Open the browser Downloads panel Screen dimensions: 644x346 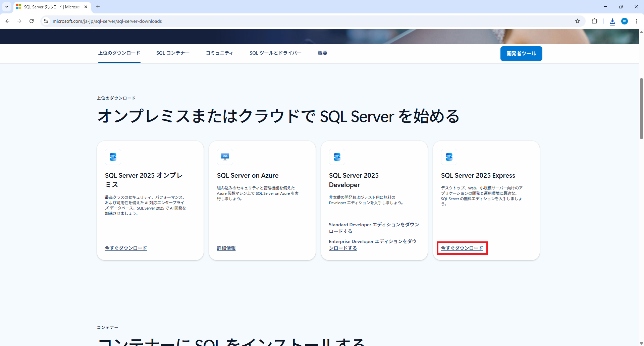point(612,21)
